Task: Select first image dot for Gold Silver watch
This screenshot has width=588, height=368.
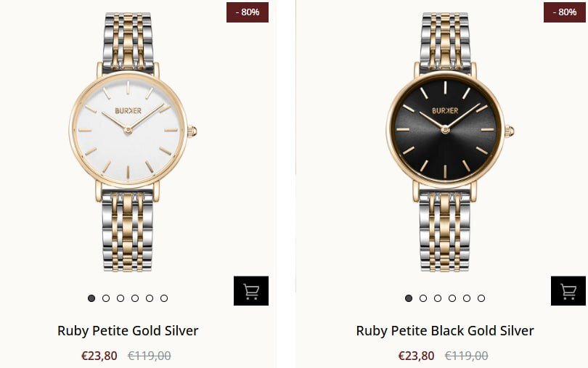Action: (x=91, y=298)
